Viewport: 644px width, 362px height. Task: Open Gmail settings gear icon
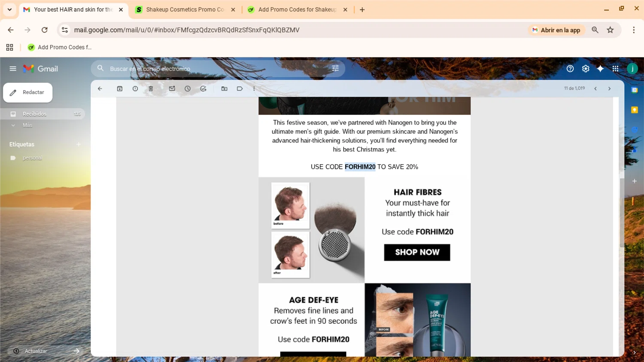(x=586, y=69)
